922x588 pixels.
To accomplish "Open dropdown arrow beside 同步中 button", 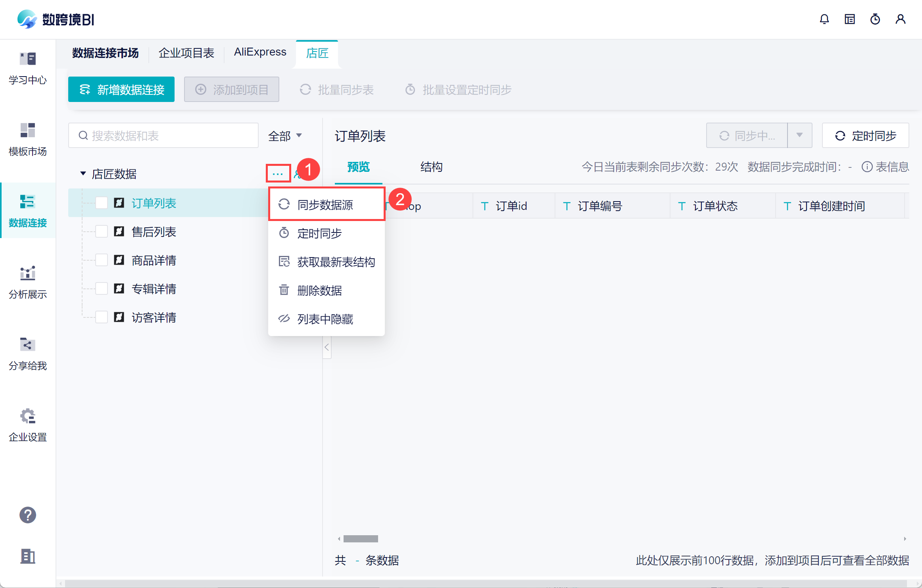I will [x=799, y=136].
